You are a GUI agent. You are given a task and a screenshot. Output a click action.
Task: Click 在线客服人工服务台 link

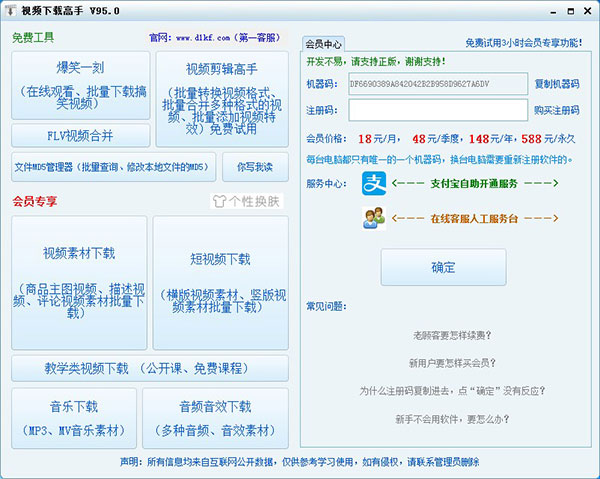474,218
